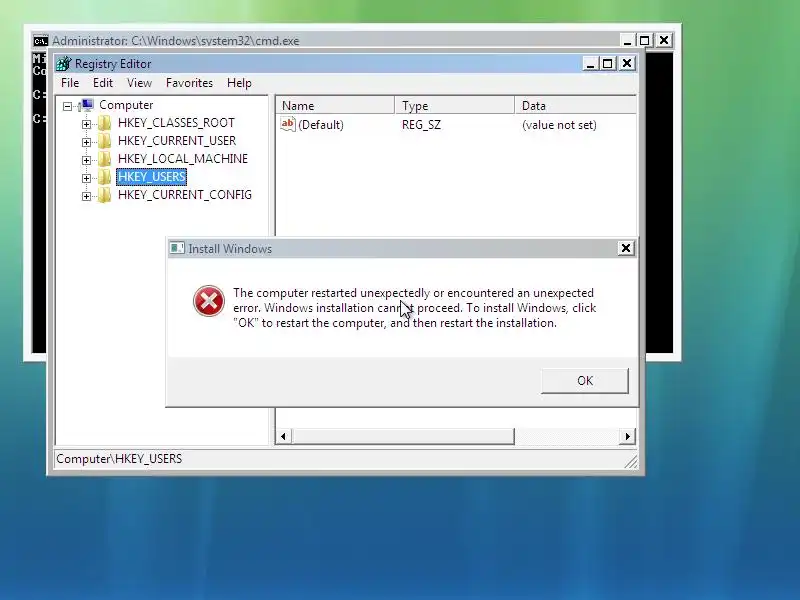Image resolution: width=800 pixels, height=600 pixels.
Task: Click OK in the Install Windows dialog
Action: point(585,381)
